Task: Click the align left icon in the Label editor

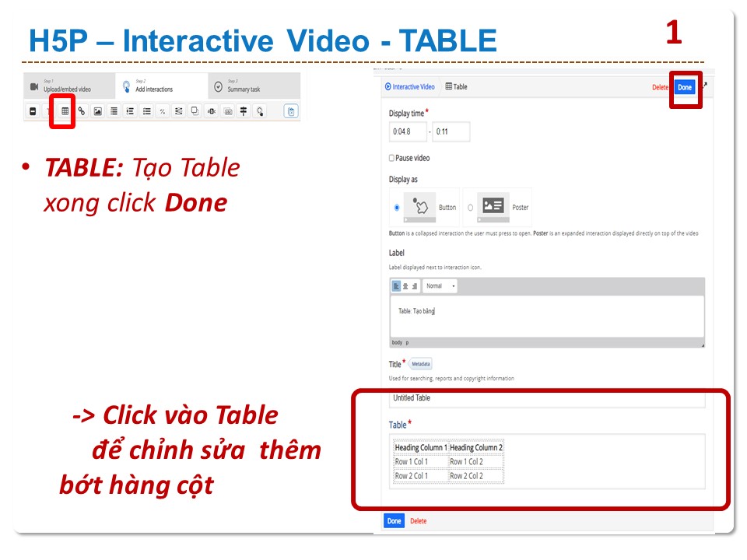Action: coord(396,286)
